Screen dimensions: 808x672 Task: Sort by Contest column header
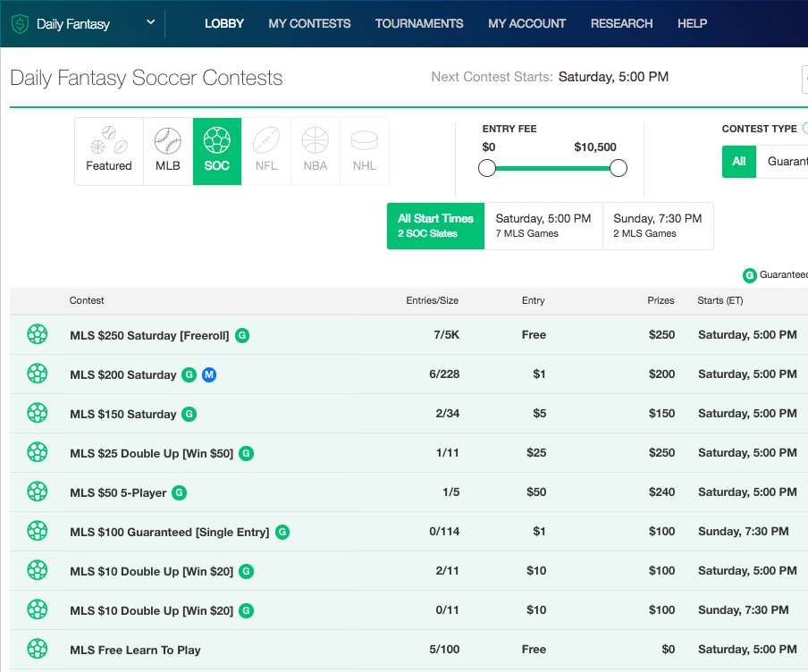tap(87, 300)
